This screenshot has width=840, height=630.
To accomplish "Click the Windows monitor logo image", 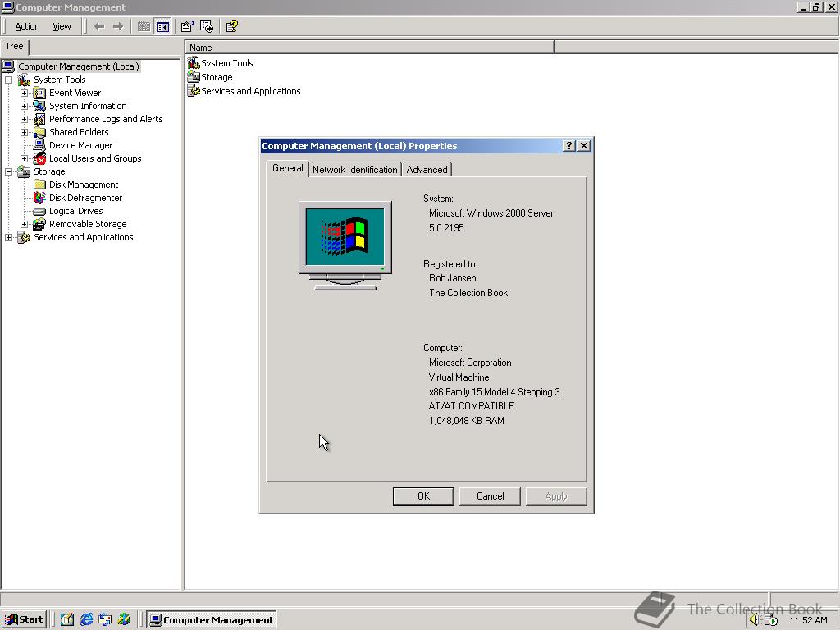I will pyautogui.click(x=345, y=246).
